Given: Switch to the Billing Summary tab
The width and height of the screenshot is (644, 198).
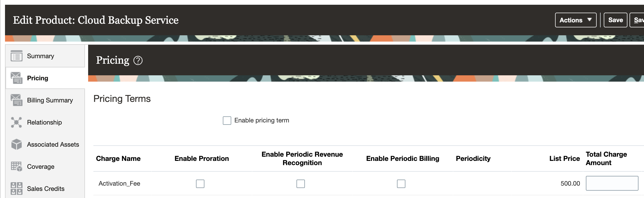Looking at the screenshot, I should [50, 100].
